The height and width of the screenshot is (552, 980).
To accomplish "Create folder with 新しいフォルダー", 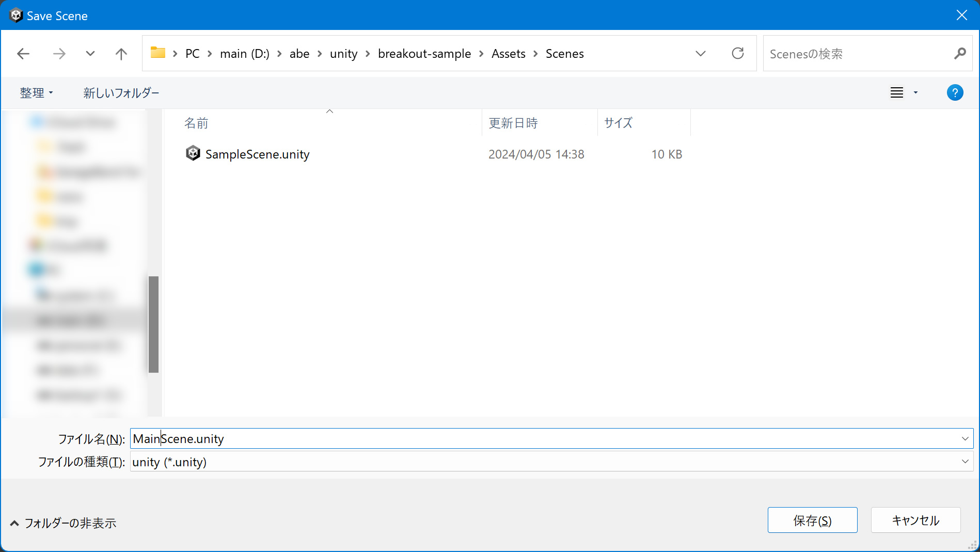I will click(x=121, y=93).
